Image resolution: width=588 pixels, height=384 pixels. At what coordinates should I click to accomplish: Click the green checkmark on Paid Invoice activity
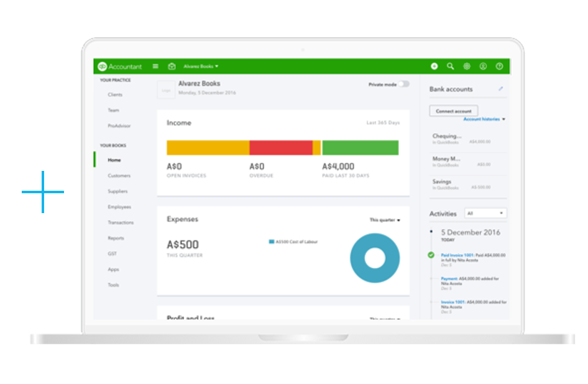tap(431, 255)
